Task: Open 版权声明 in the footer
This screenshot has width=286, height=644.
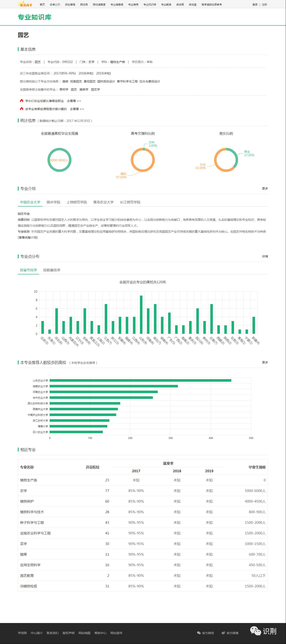Action: click(68, 633)
